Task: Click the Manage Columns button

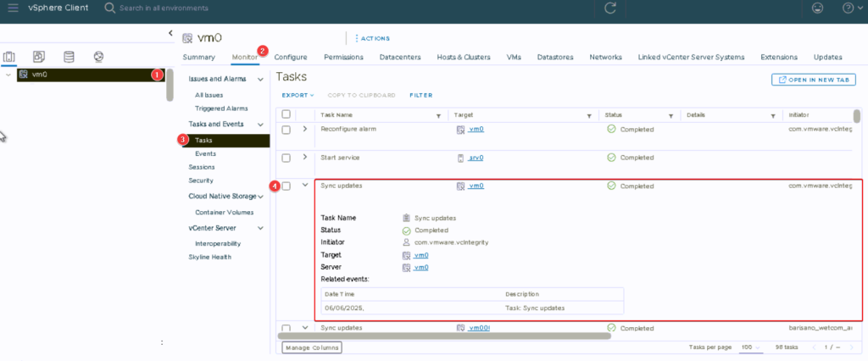Action: pos(312,347)
